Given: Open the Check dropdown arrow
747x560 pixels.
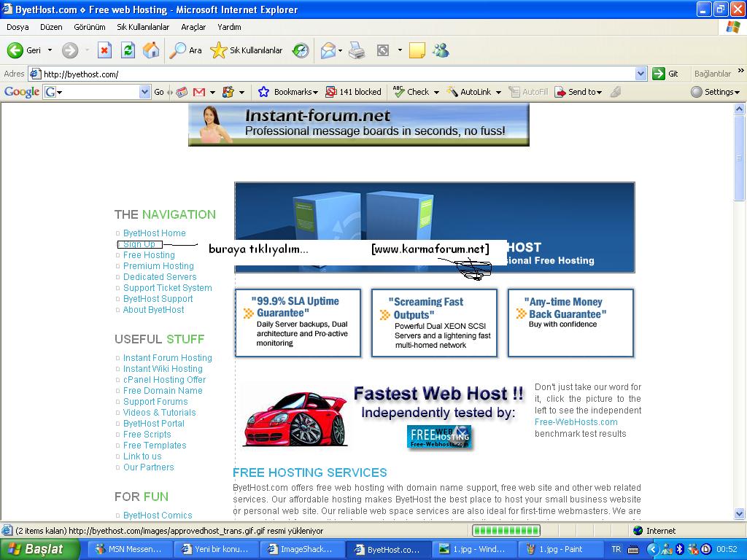Looking at the screenshot, I should click(x=436, y=93).
